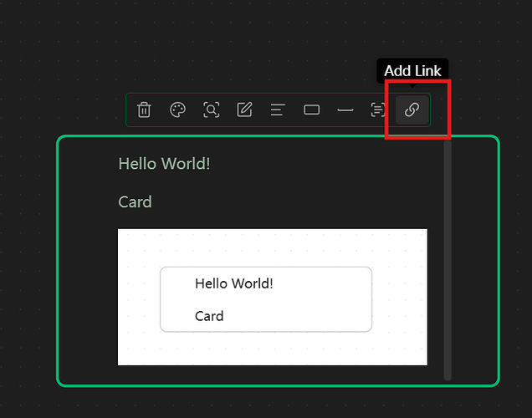Click "Hello World!" in the embedded preview
This screenshot has width=532, height=418.
tap(233, 283)
